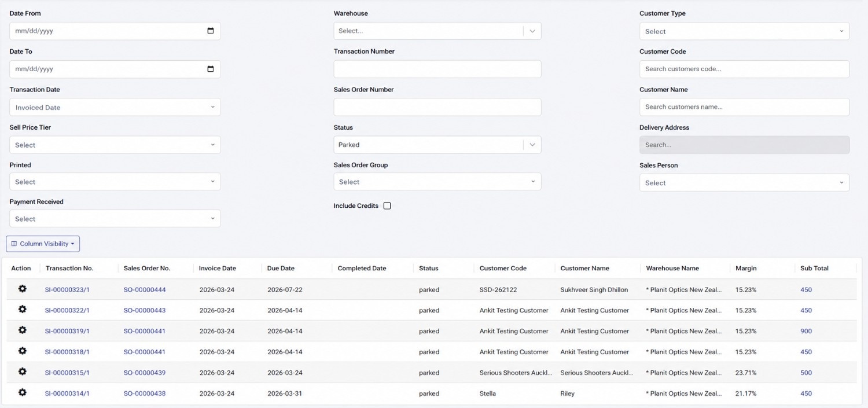Image resolution: width=868 pixels, height=408 pixels.
Task: Sort by Due Date column header
Action: click(281, 269)
